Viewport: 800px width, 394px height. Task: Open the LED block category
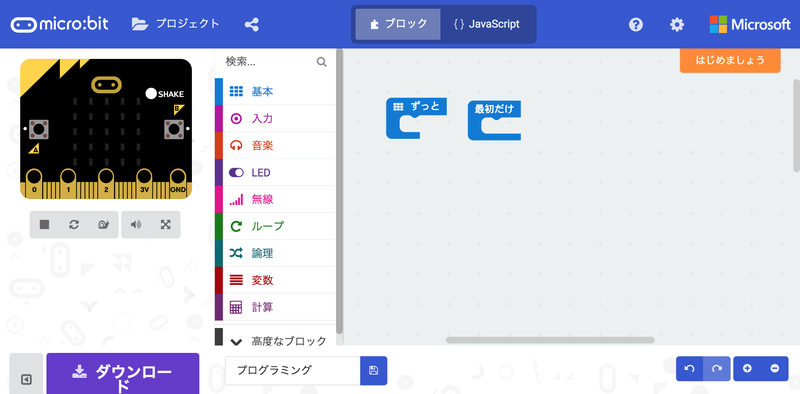[x=276, y=173]
